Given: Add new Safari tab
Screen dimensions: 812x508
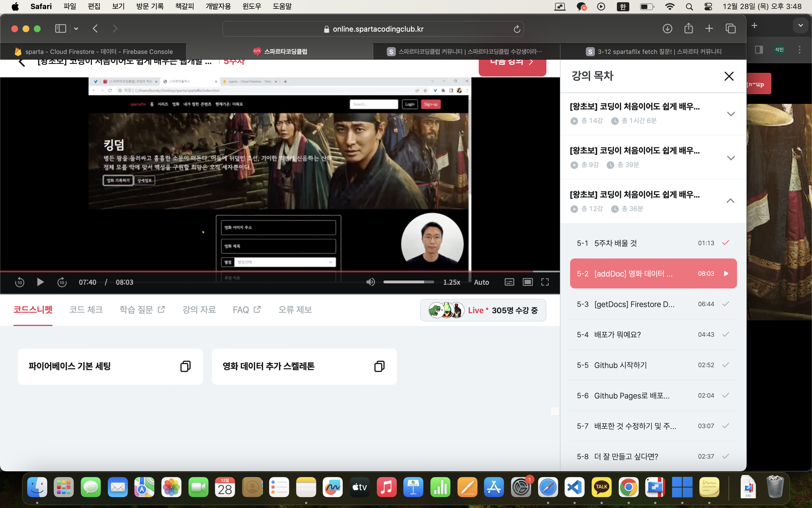Looking at the screenshot, I should coord(709,29).
